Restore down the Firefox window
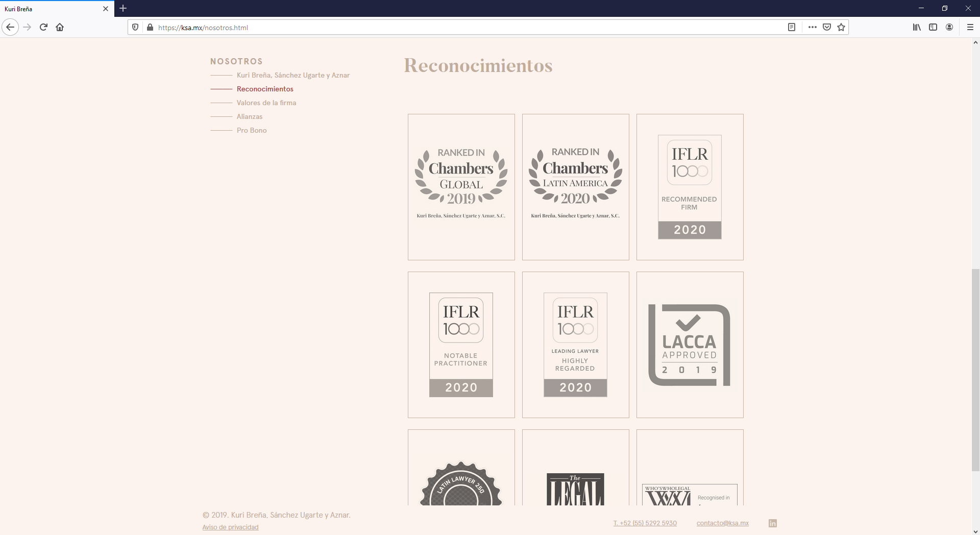 945,8
